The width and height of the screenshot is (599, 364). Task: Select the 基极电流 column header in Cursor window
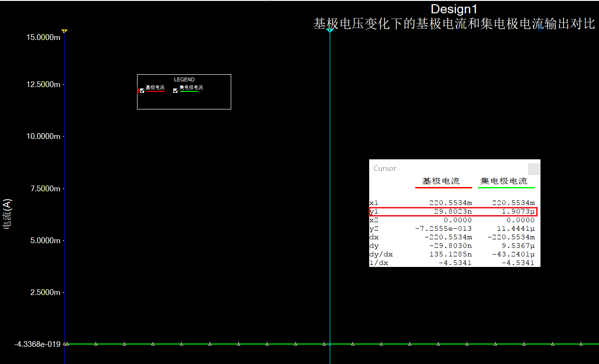441,181
